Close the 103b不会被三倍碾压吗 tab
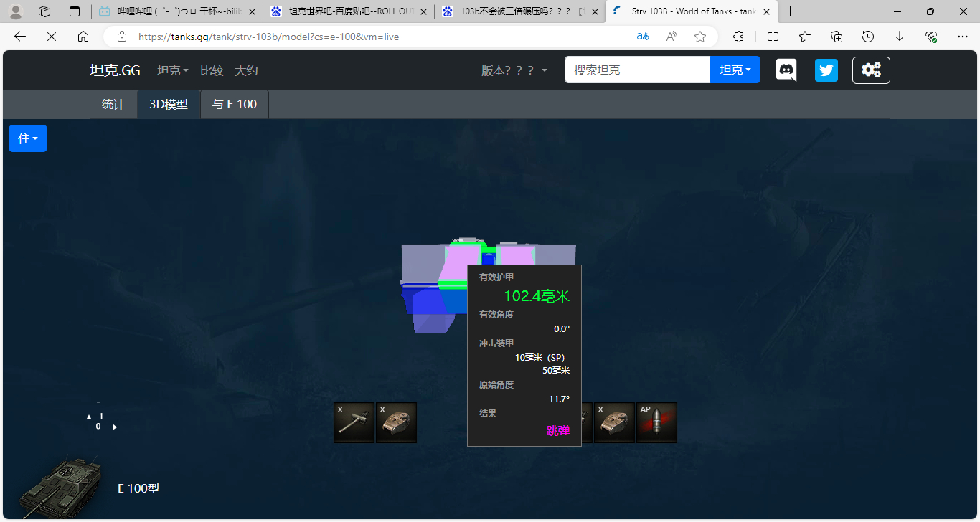Image resolution: width=980 pixels, height=522 pixels. click(x=595, y=11)
